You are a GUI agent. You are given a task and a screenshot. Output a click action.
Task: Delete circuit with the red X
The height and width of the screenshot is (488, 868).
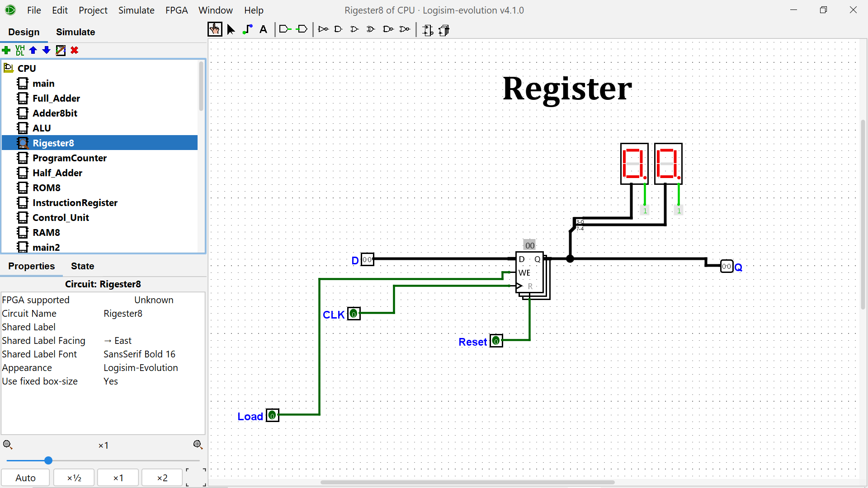click(75, 50)
